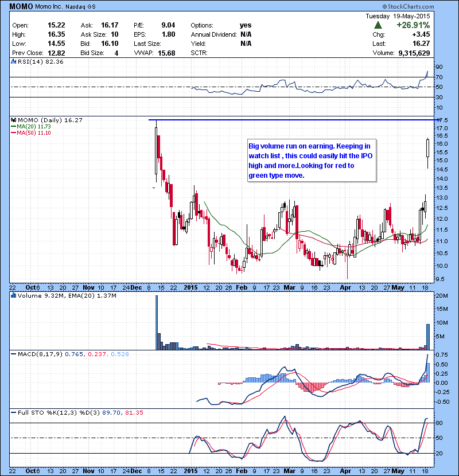This screenshot has height=476, width=459.
Task: Click the Bid Size value 4
Action: [x=116, y=53]
